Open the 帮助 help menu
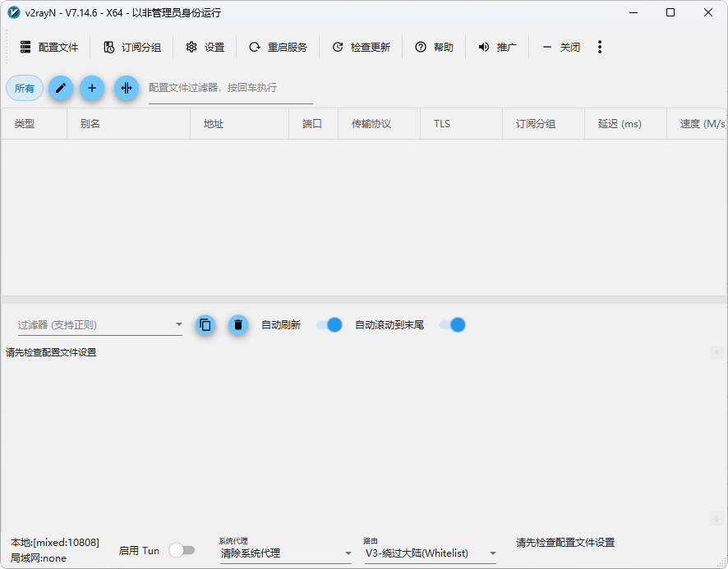728x569 pixels. click(434, 47)
